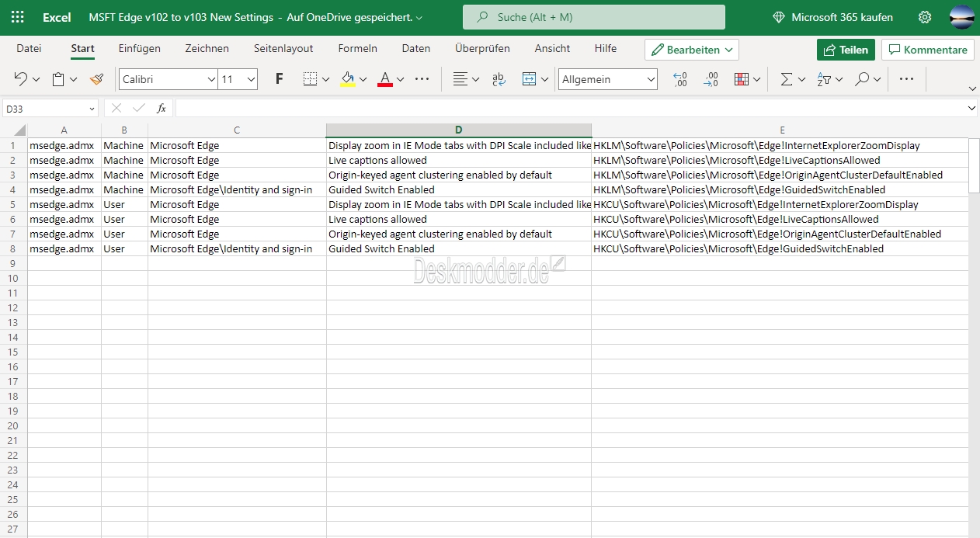
Task: Click the text alignment icon
Action: tap(460, 79)
